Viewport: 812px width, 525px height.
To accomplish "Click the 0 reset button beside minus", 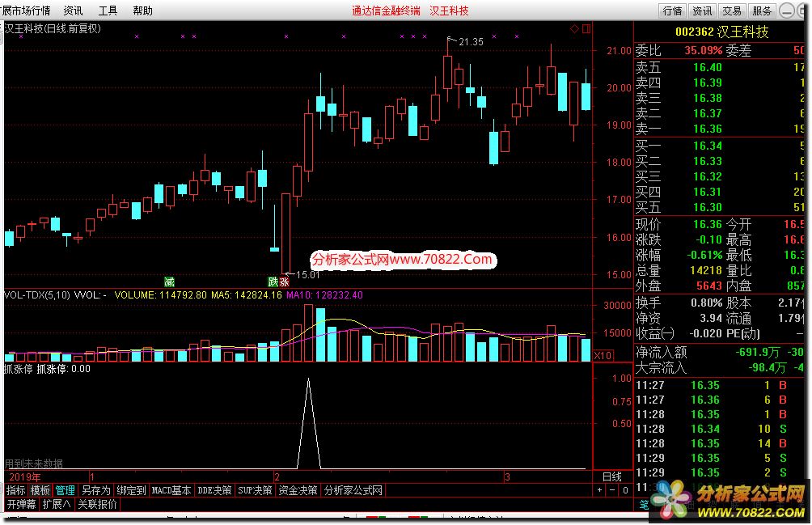I will pos(625,489).
